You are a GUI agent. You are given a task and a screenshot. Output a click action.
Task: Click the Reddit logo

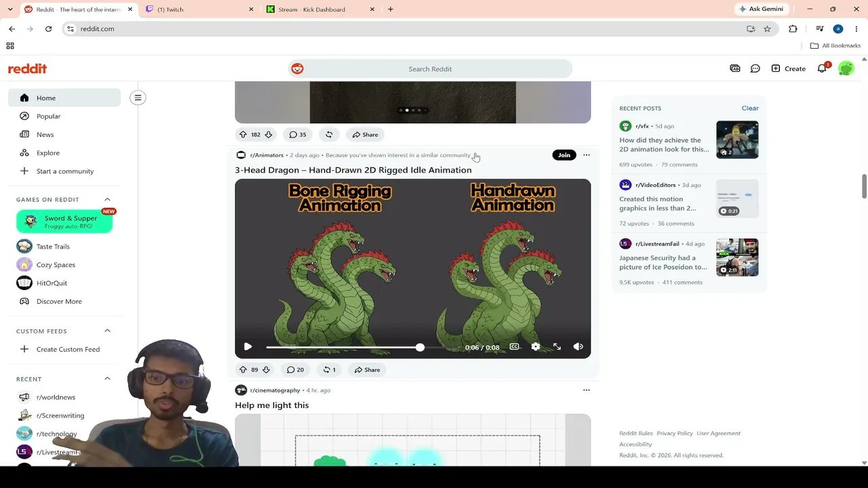click(x=27, y=68)
